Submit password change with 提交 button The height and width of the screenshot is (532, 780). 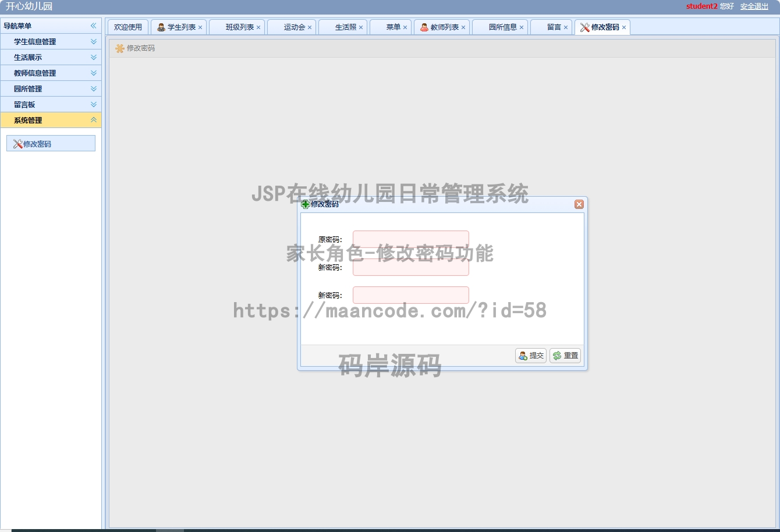(531, 356)
